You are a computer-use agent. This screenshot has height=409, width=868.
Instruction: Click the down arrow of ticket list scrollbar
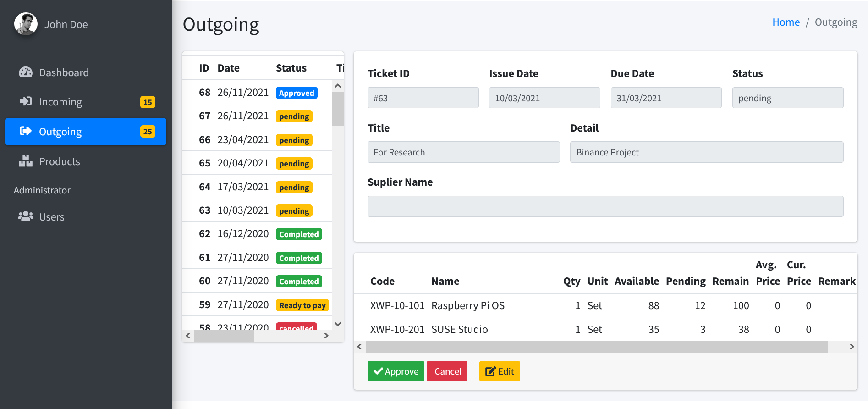338,324
